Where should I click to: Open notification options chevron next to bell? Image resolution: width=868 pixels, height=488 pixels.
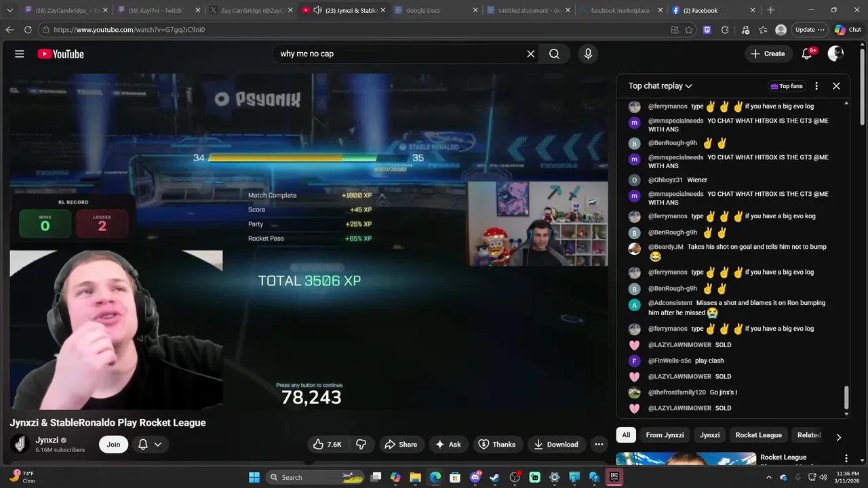pyautogui.click(x=158, y=445)
